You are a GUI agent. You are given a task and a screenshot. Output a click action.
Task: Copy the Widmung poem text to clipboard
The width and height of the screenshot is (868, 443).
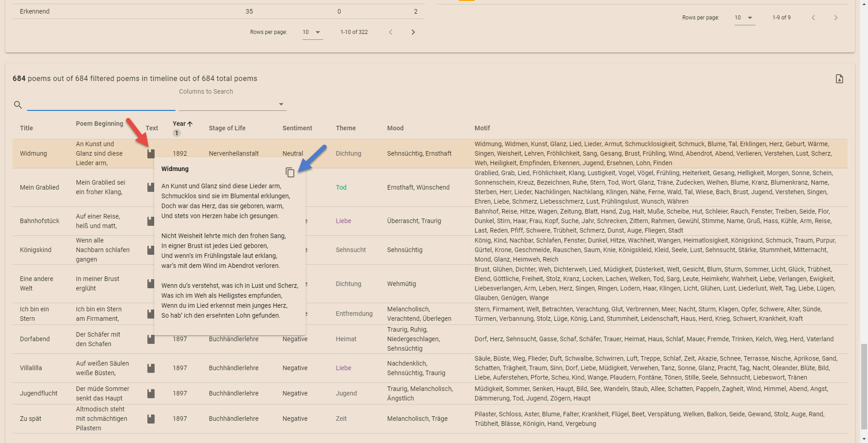[x=290, y=172]
